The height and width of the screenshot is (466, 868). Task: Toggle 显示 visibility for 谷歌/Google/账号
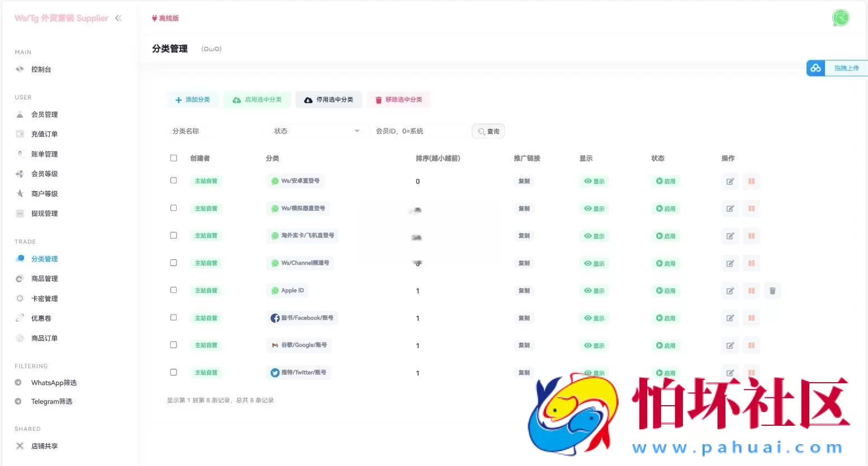click(594, 345)
